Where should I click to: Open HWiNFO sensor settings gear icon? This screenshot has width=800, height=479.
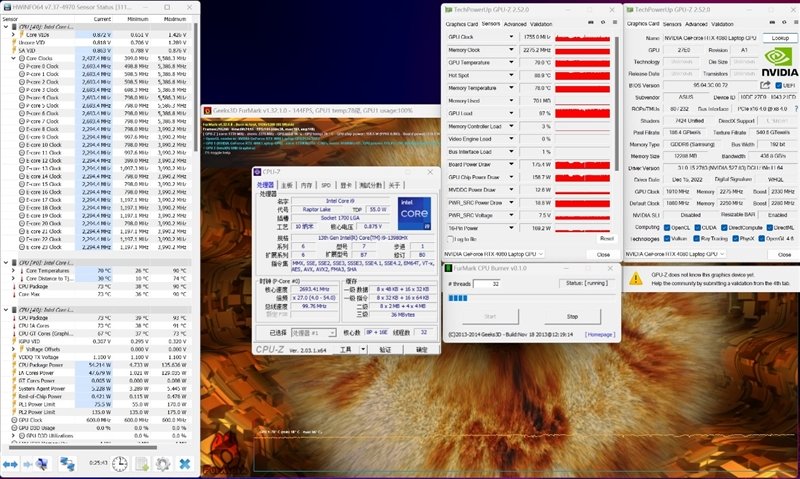pyautogui.click(x=163, y=464)
